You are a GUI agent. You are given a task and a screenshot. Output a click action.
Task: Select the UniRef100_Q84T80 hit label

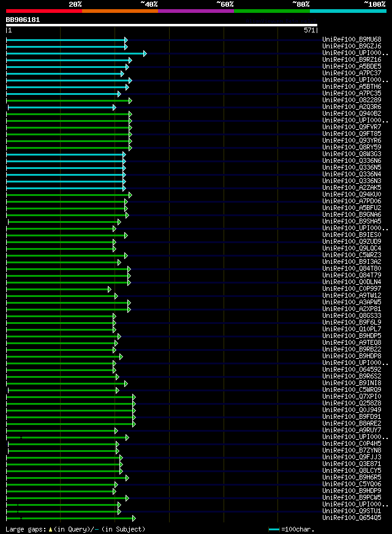coord(352,268)
